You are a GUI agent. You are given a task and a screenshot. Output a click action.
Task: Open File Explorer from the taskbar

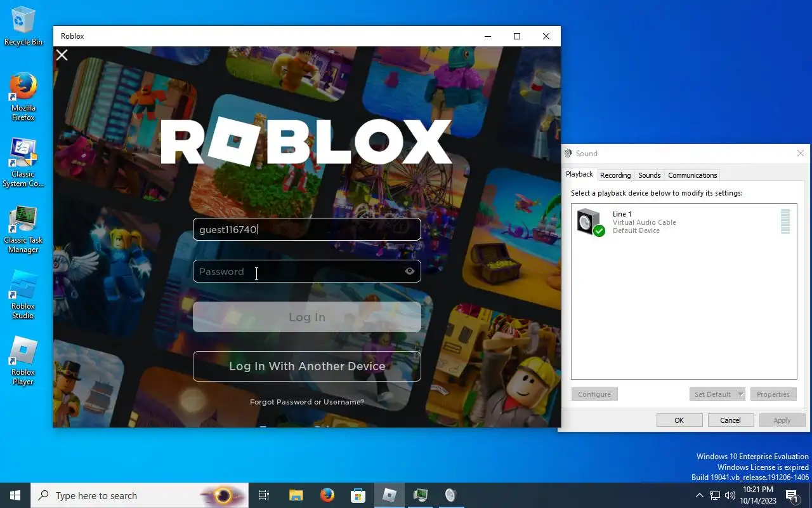tap(296, 495)
